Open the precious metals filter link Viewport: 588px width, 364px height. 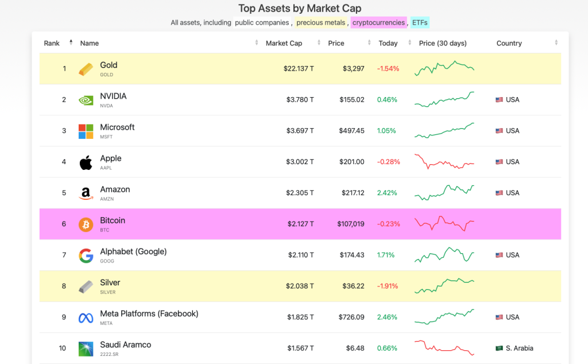320,22
